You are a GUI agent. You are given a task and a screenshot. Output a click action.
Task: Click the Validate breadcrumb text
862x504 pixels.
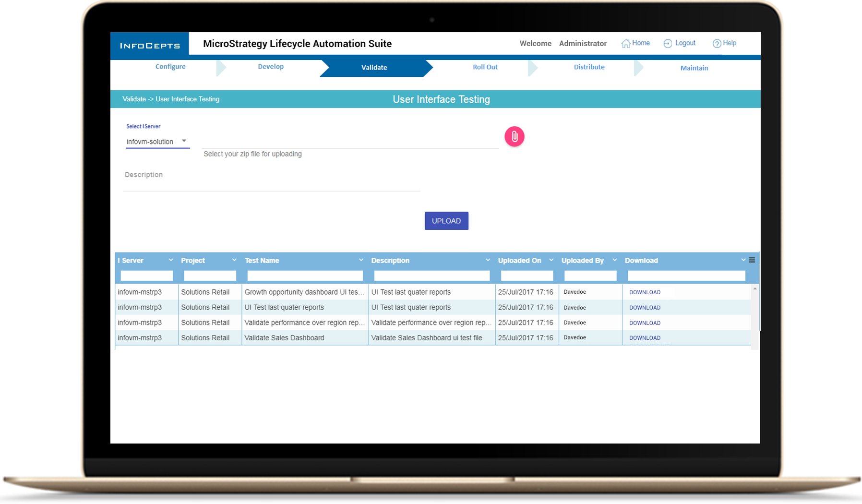pyautogui.click(x=134, y=99)
